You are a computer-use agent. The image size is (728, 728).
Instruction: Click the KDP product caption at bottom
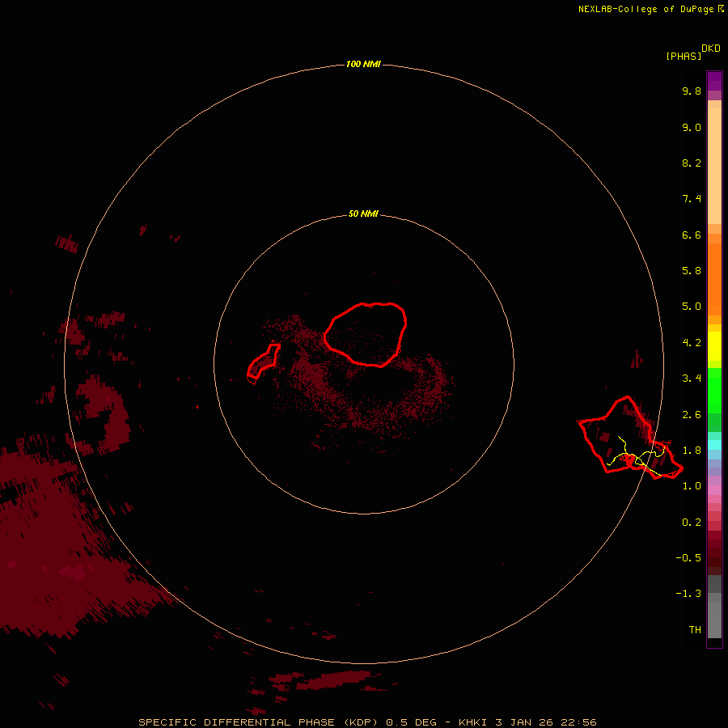click(x=367, y=722)
